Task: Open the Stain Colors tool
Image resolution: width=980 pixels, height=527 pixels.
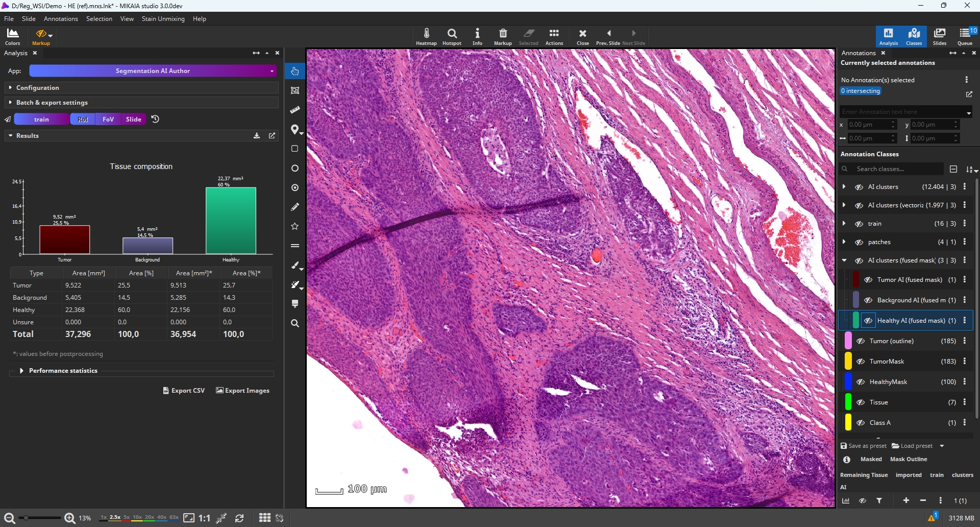Action: point(13,36)
